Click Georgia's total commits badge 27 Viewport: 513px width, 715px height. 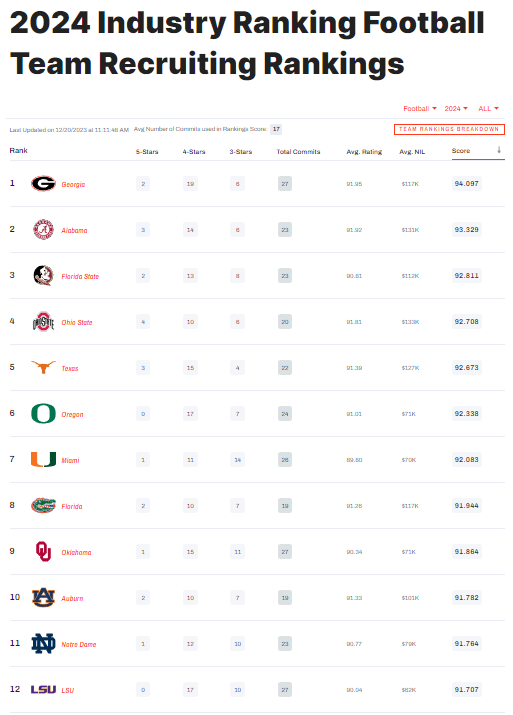pos(285,184)
